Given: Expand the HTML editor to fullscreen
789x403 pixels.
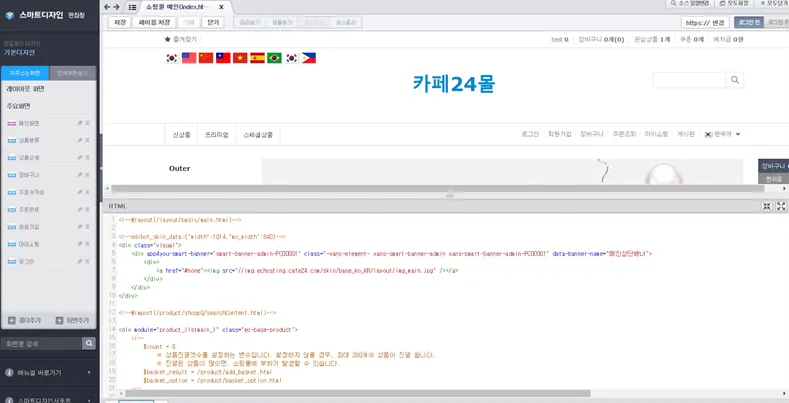Looking at the screenshot, I should tap(781, 206).
